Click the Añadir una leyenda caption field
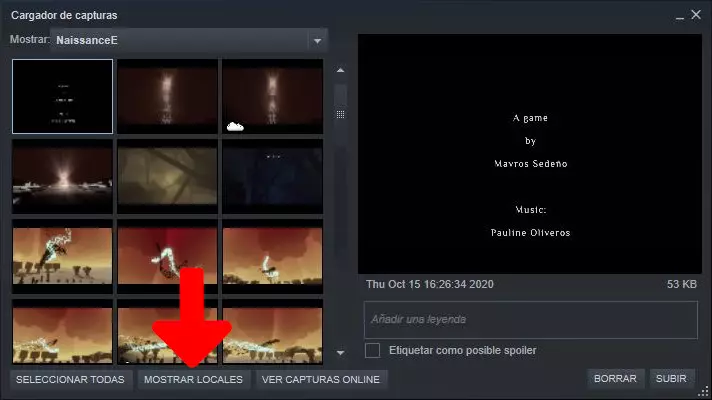This screenshot has width=712, height=400. click(x=530, y=320)
